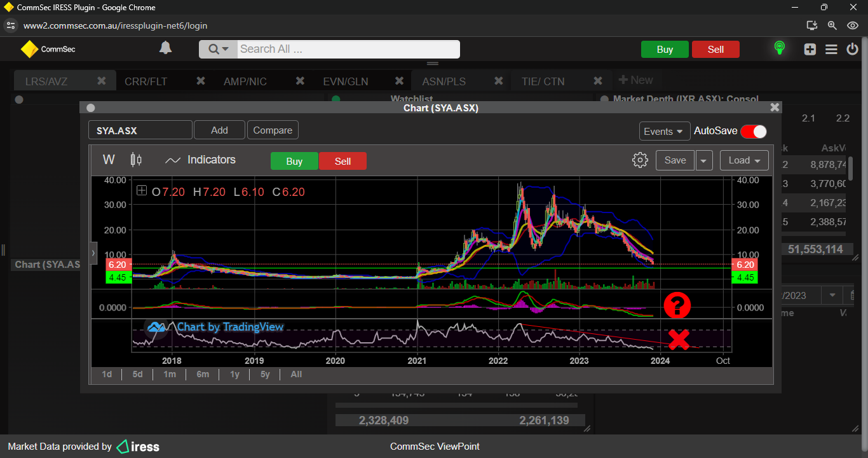Close the TIE/ CTN tab
Screen dimensions: 868x458
597,81
